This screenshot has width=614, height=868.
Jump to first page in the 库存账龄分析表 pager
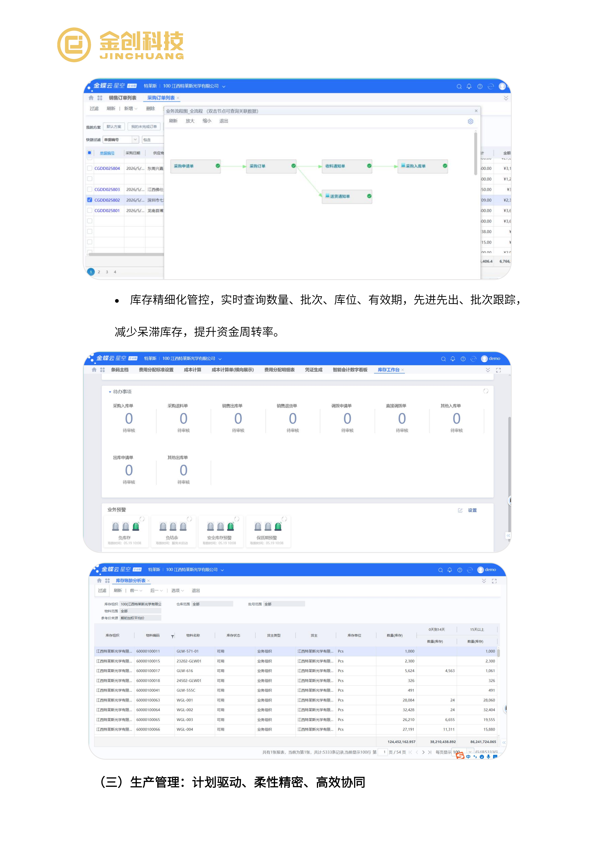tap(410, 752)
